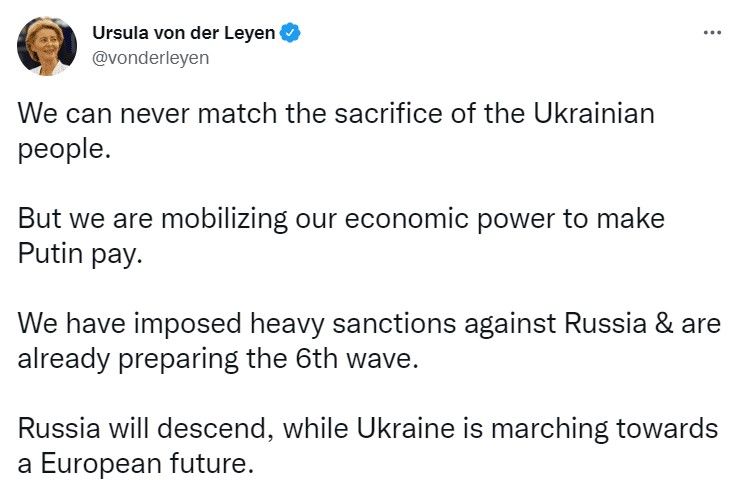Click the ampersand after 'Russia'

pyautogui.click(x=664, y=324)
